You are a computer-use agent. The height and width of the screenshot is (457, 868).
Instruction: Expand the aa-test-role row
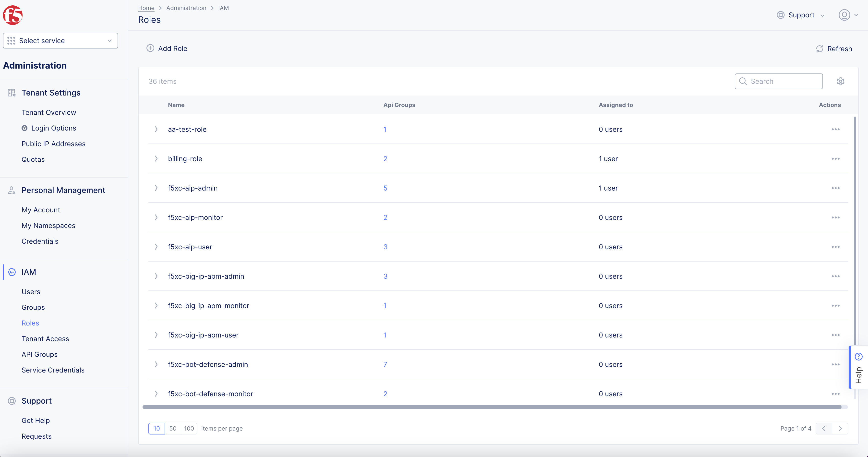click(156, 129)
